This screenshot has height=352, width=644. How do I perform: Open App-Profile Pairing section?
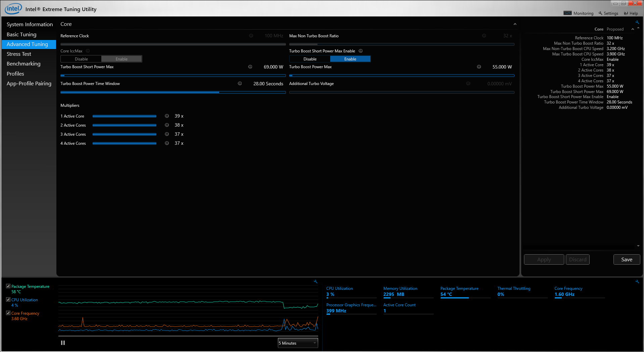29,84
